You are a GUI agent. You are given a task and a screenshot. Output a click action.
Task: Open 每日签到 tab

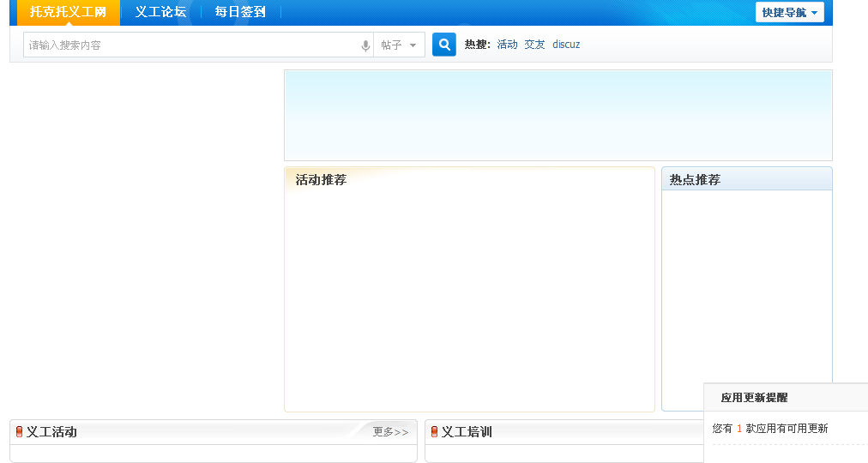click(240, 12)
